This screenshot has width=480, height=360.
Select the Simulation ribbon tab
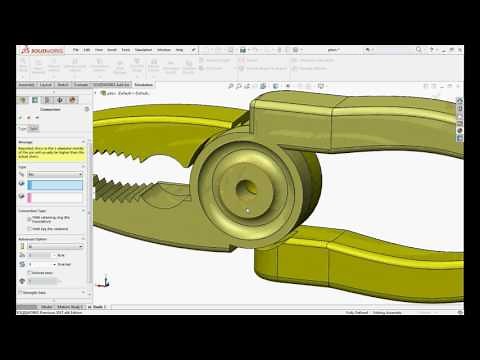[143, 85]
